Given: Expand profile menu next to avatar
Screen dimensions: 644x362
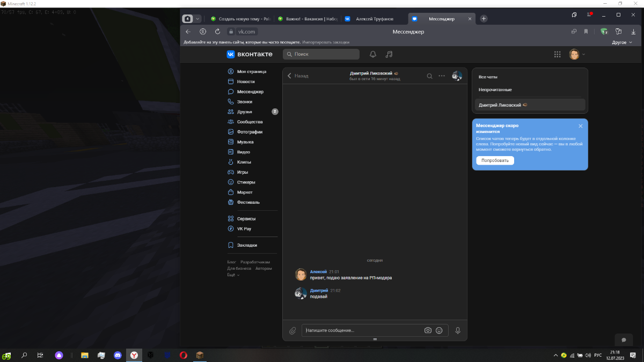Looking at the screenshot, I should (x=584, y=54).
